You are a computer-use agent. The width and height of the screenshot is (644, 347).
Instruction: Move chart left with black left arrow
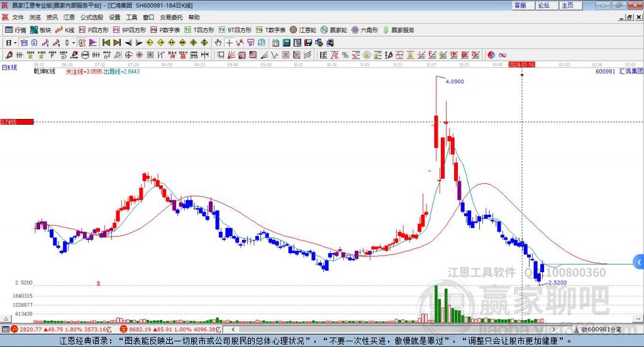point(128,42)
